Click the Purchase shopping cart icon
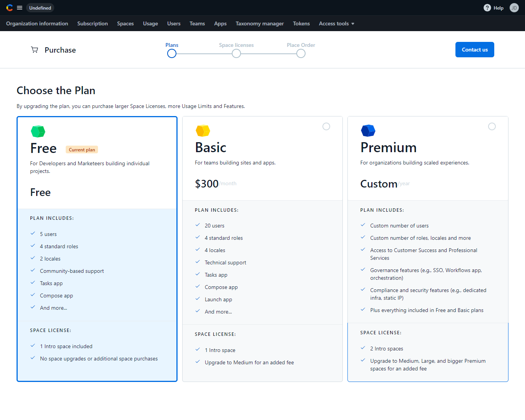Viewport: 525px width, 420px height. [35, 50]
